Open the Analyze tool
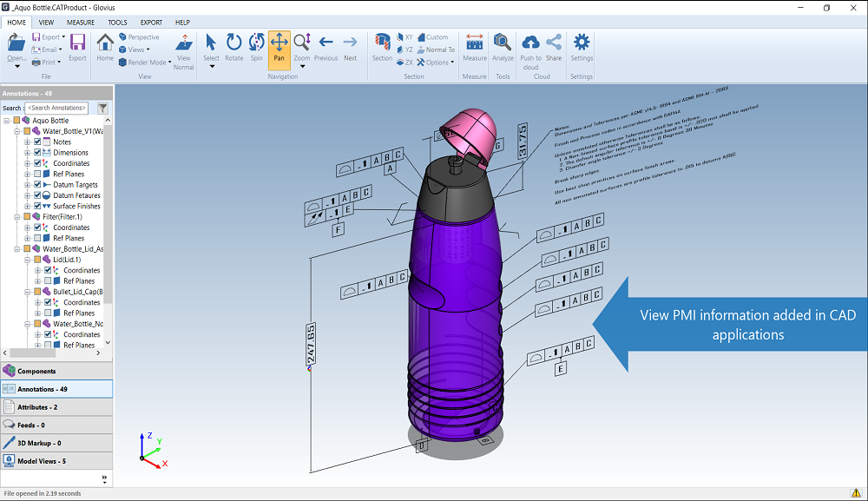This screenshot has width=868, height=501. [x=503, y=47]
